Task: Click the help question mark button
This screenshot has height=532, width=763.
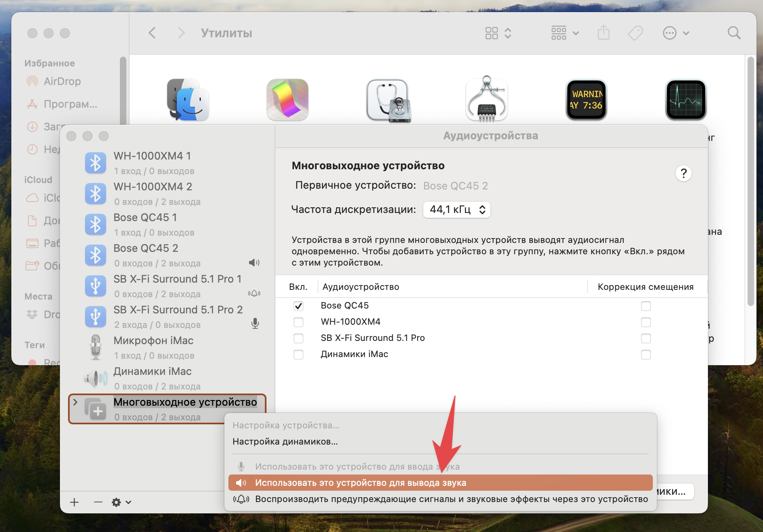Action: [684, 173]
